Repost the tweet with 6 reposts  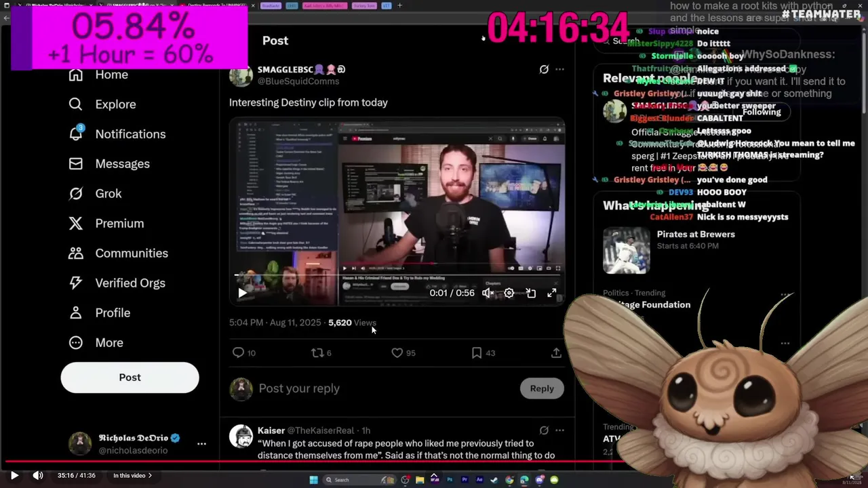click(317, 352)
